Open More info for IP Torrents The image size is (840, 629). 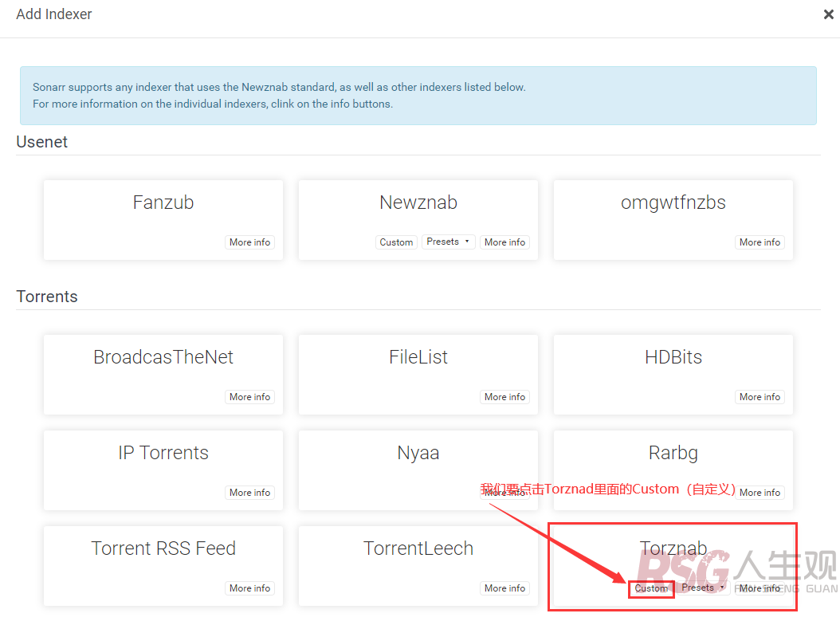(249, 493)
